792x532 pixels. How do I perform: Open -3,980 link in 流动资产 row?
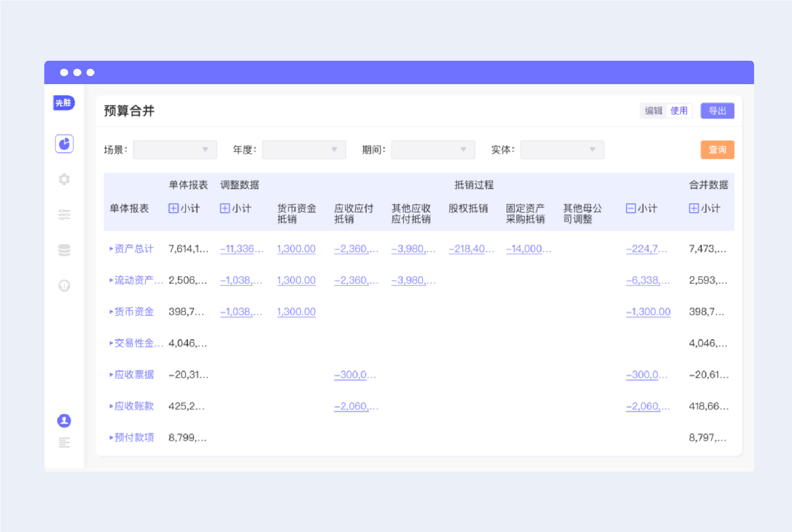pos(413,280)
